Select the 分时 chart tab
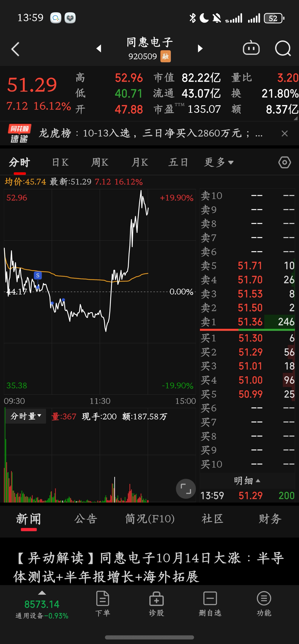299x644 pixels. [20, 163]
